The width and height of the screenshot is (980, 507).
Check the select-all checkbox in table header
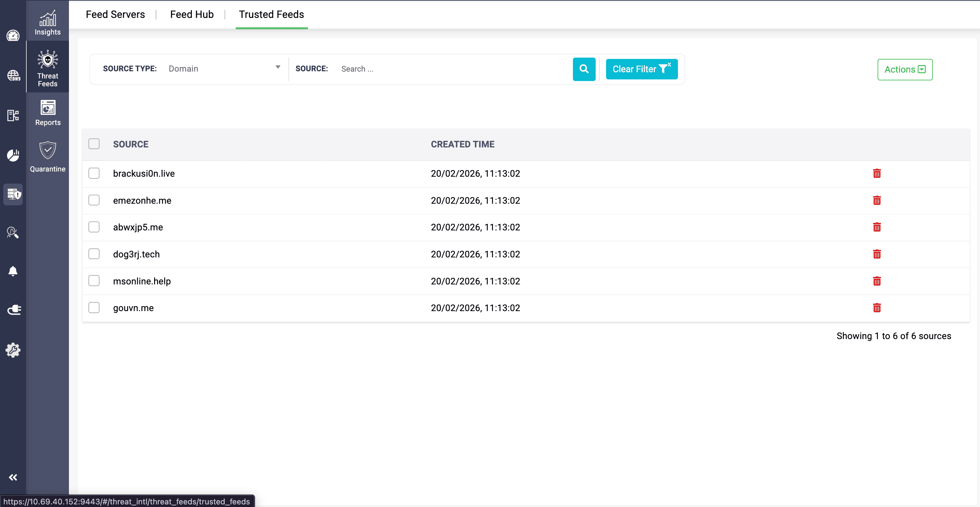(94, 144)
